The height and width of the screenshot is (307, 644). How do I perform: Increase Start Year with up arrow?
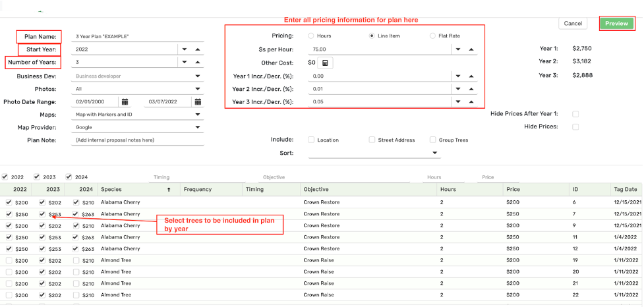pyautogui.click(x=198, y=49)
